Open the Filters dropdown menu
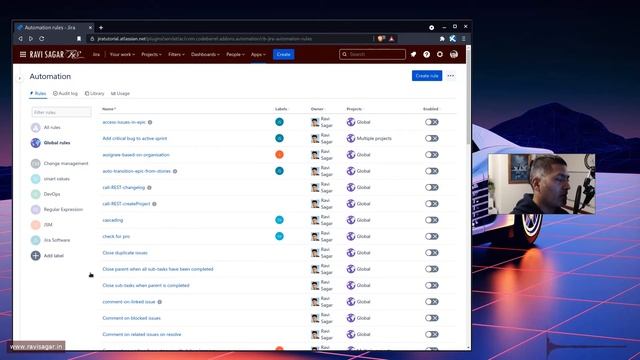Viewport: 640px width, 360px height. 176,54
